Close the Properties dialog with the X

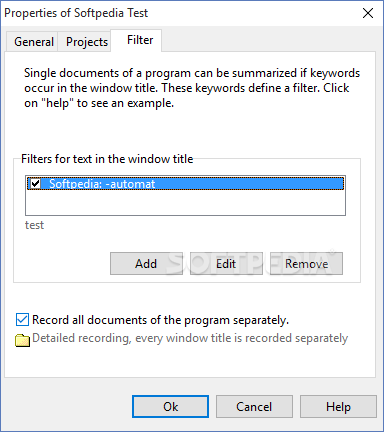(368, 13)
